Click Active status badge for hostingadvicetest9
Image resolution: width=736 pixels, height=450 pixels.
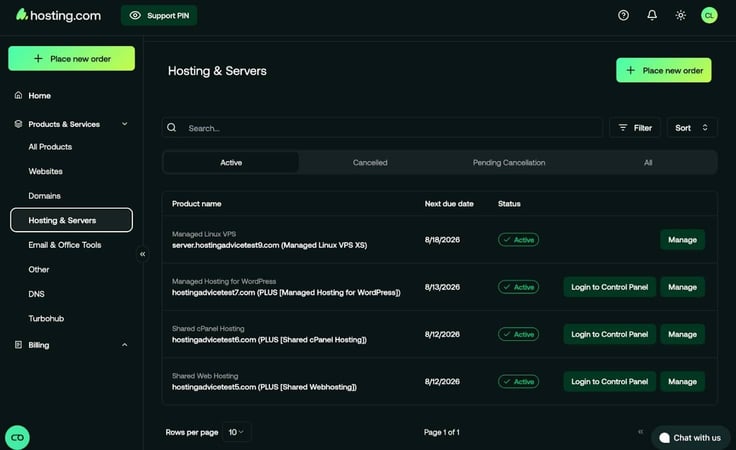(518, 240)
